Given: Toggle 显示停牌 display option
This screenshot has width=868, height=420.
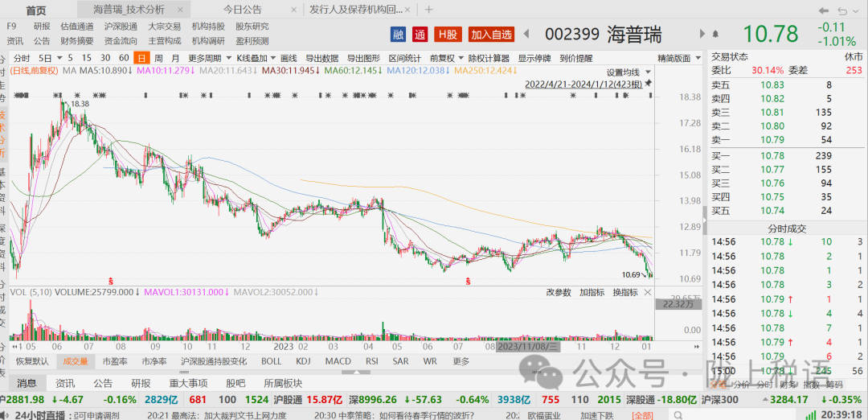Looking at the screenshot, I should 534,58.
